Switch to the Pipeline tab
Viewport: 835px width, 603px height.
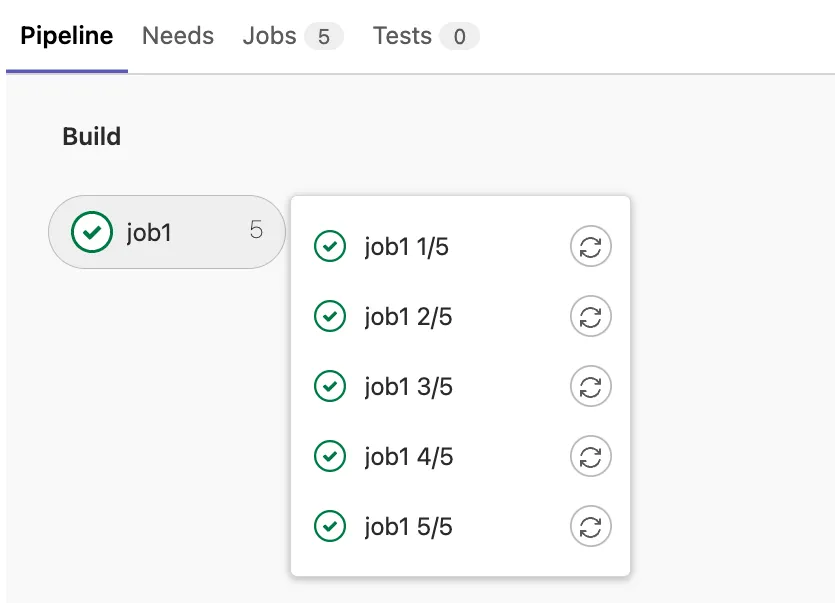67,37
